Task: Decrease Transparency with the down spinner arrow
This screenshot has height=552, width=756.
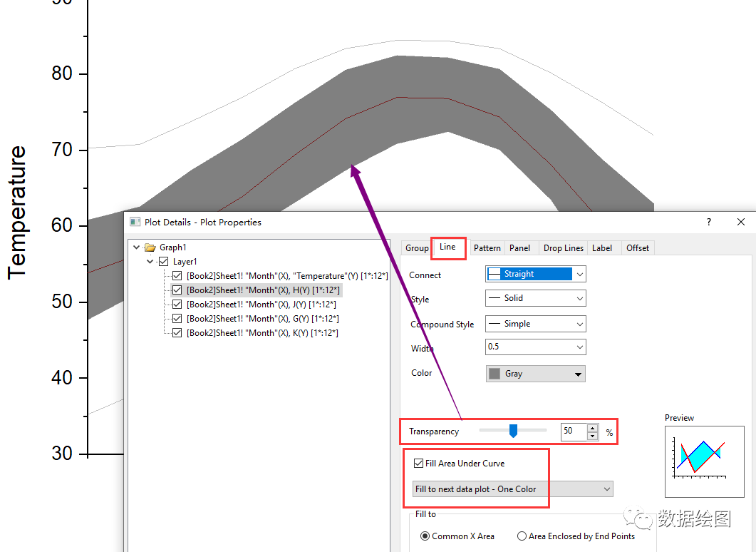Action: click(593, 436)
